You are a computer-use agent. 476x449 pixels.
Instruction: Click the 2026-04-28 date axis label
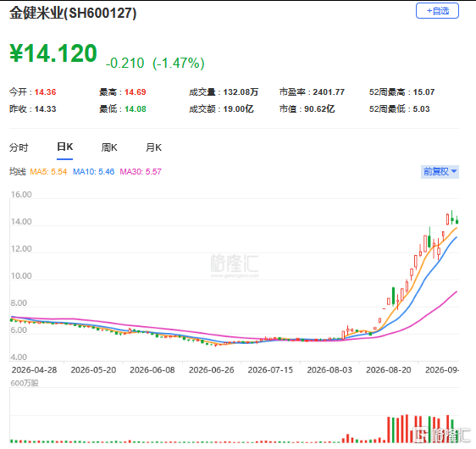click(x=35, y=370)
